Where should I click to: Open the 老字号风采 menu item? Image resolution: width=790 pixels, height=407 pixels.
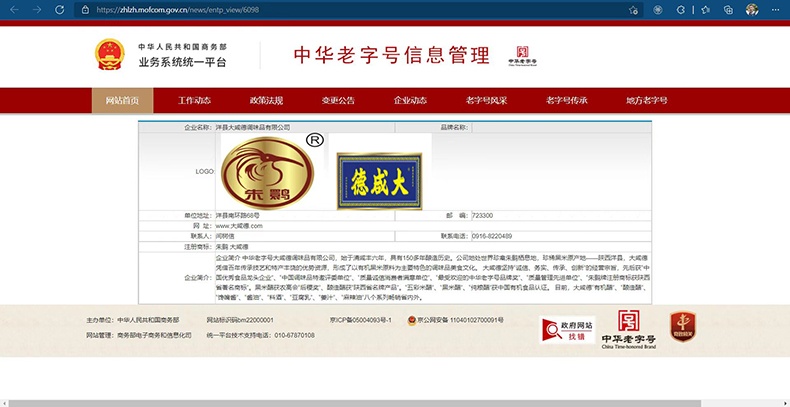pos(486,100)
